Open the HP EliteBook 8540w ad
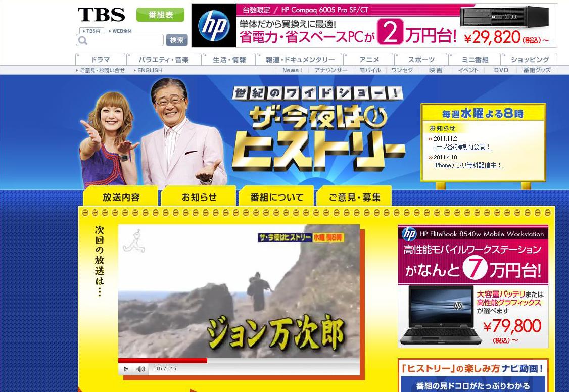Image resolution: width=569 pixels, height=392 pixels. 473,286
